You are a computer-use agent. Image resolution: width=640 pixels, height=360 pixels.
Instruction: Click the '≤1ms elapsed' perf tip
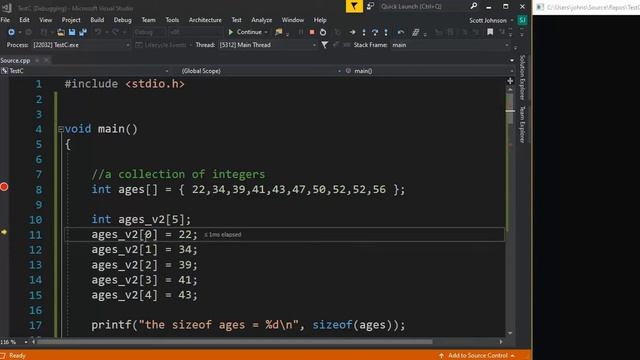pyautogui.click(x=223, y=235)
